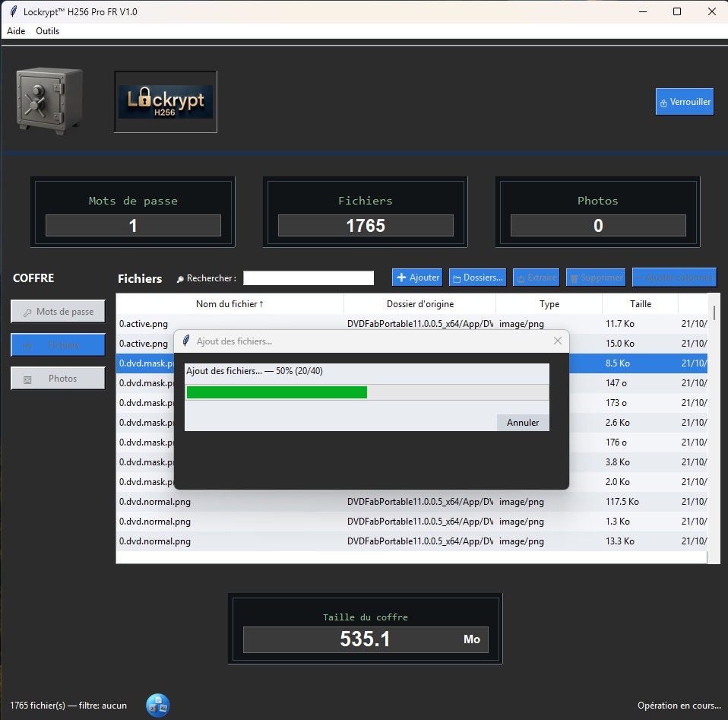Toggle the Fichiers section in COFFRE sidebar
This screenshot has width=728, height=720.
pos(58,344)
